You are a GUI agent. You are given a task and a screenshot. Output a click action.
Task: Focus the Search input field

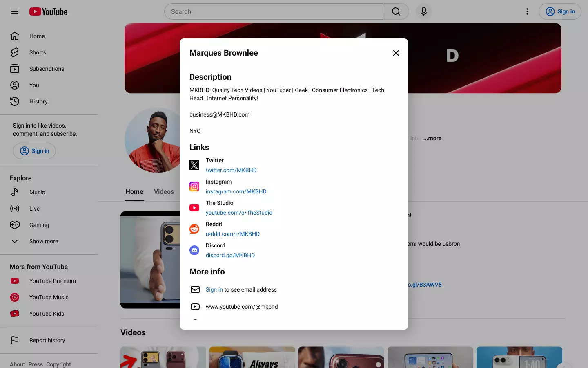(274, 11)
